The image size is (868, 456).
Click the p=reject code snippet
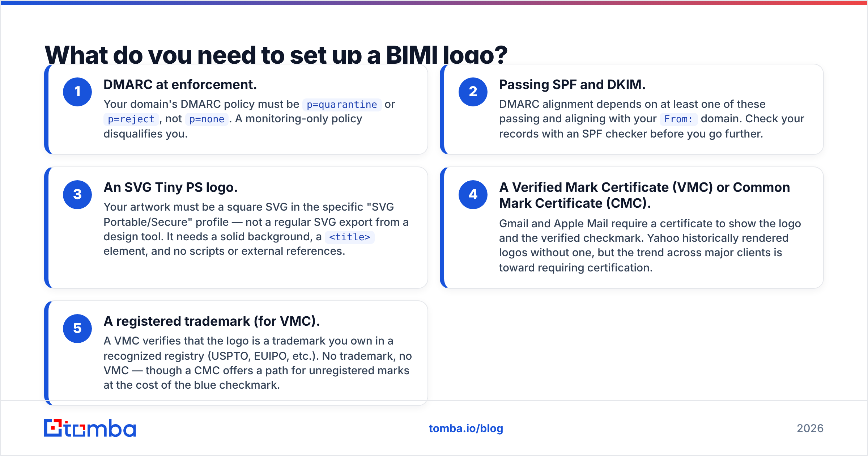click(131, 119)
